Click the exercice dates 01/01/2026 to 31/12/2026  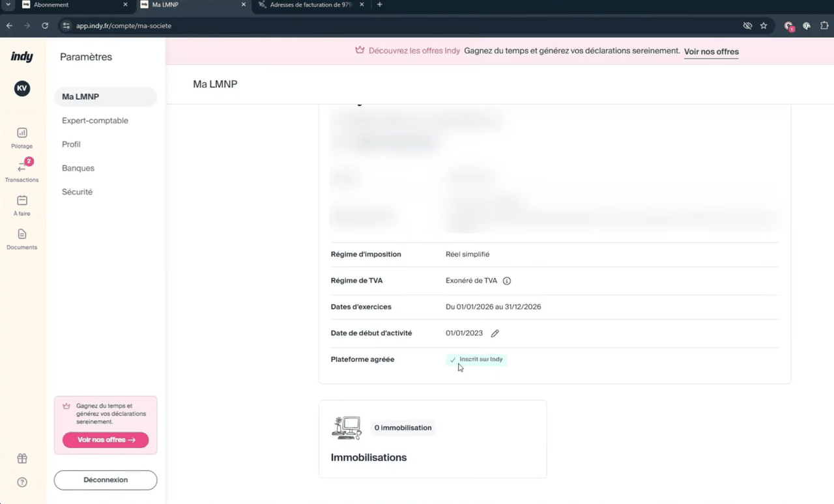[493, 307]
